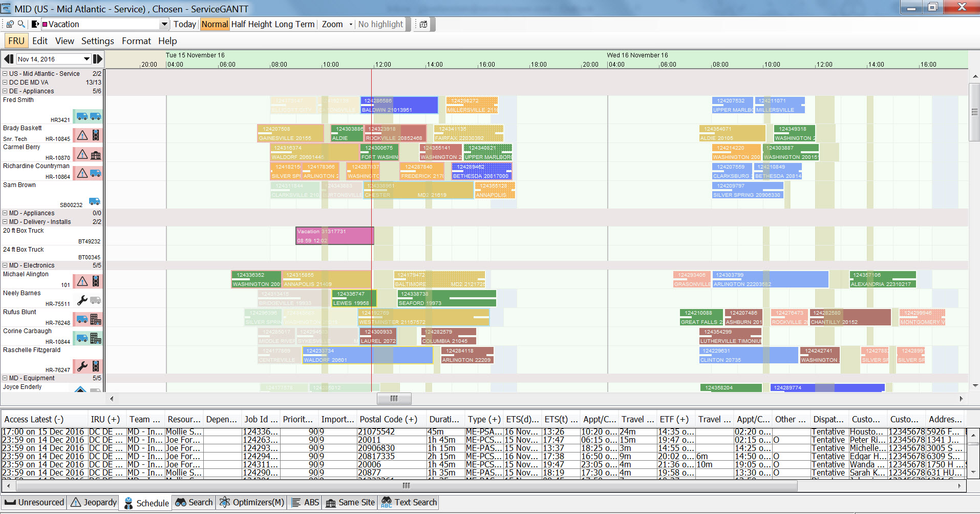
Task: Switch to the Optimizers(M) tab
Action: click(x=251, y=502)
